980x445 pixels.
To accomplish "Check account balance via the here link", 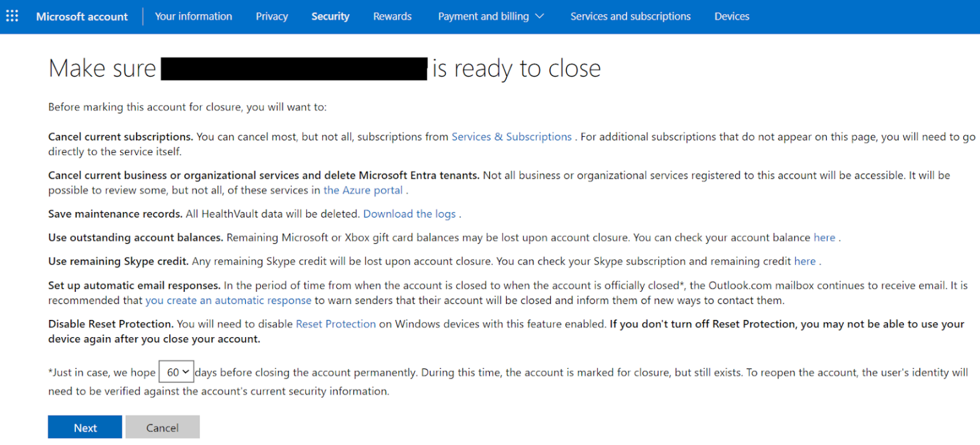I will click(824, 237).
